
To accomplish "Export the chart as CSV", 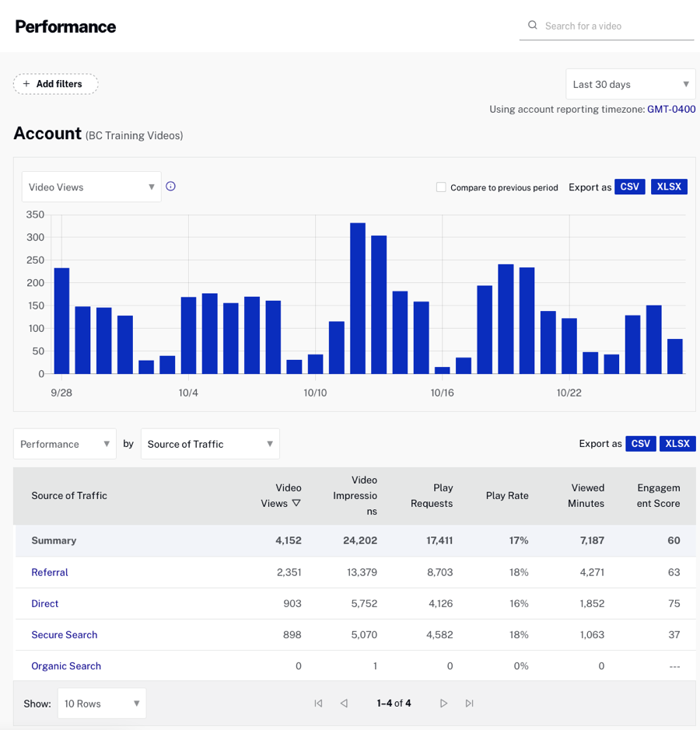I will (630, 187).
